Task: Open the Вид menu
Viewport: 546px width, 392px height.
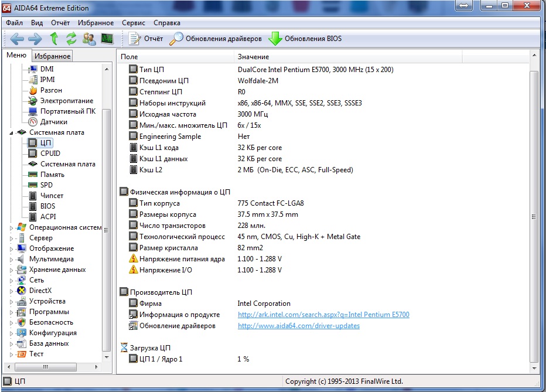Action: [36, 23]
